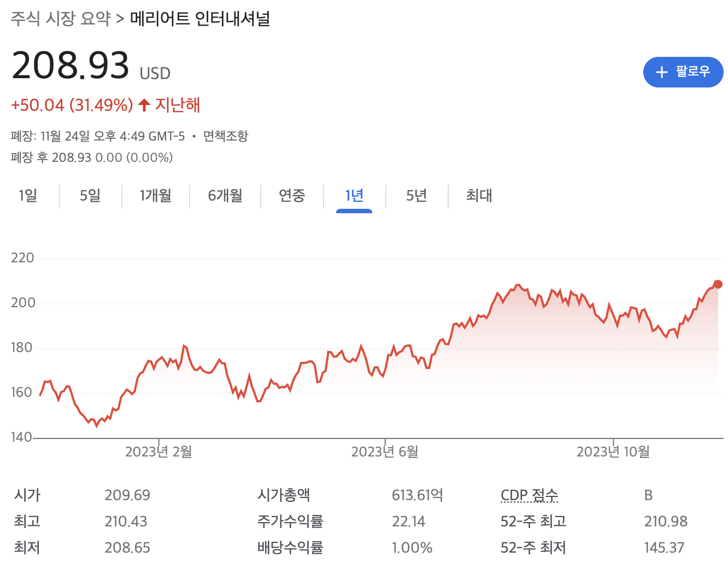
Task: Click the 팔로우 follow button
Action: (683, 72)
